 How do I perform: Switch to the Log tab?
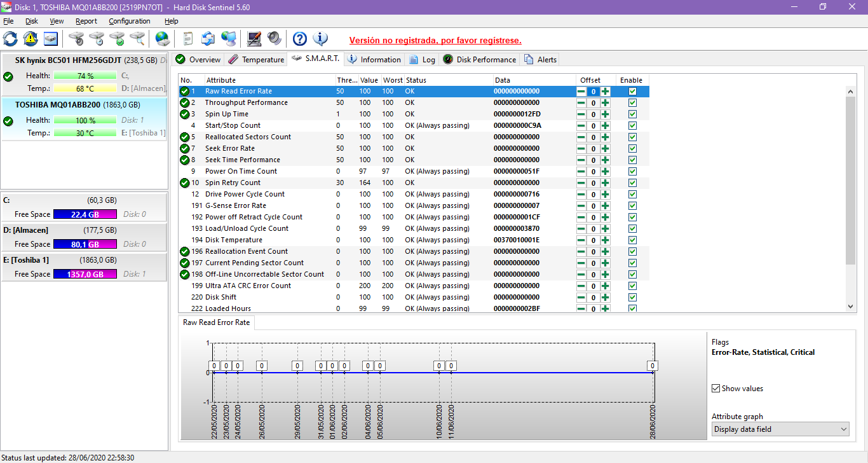[x=423, y=59]
